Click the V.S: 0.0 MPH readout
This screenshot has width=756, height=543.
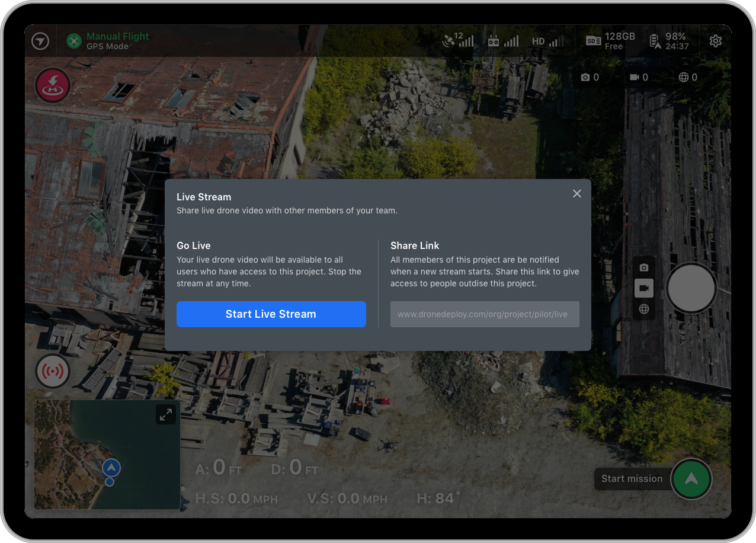347,499
